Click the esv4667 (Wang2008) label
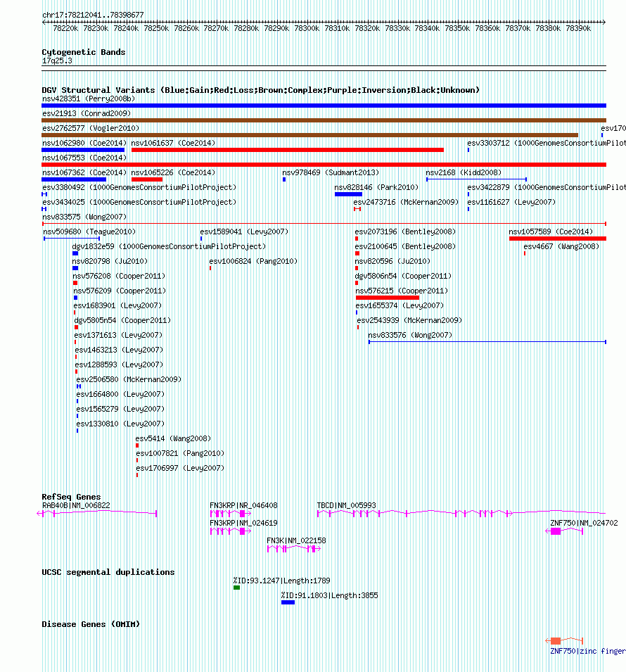Screen dimensions: 626x672 point(561,246)
